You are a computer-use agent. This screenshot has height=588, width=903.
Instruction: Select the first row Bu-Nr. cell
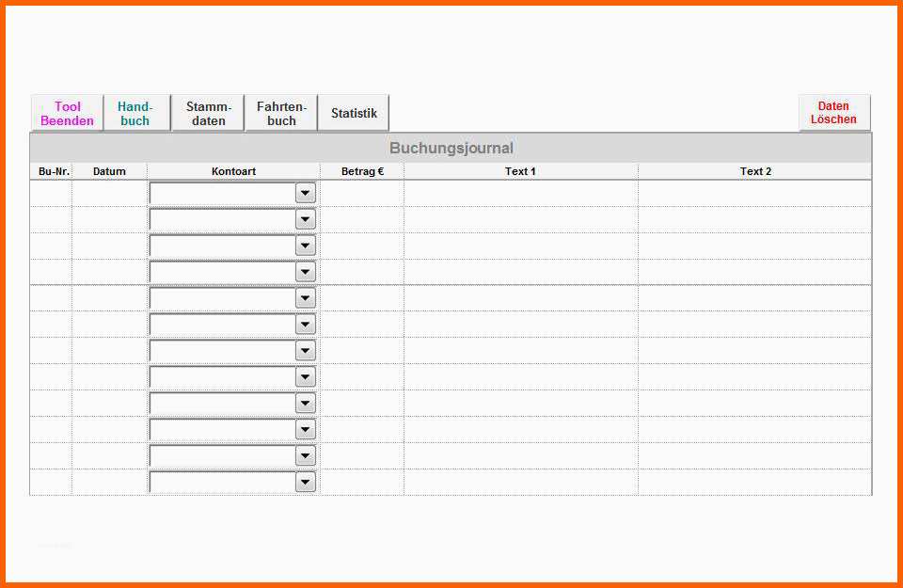point(51,193)
